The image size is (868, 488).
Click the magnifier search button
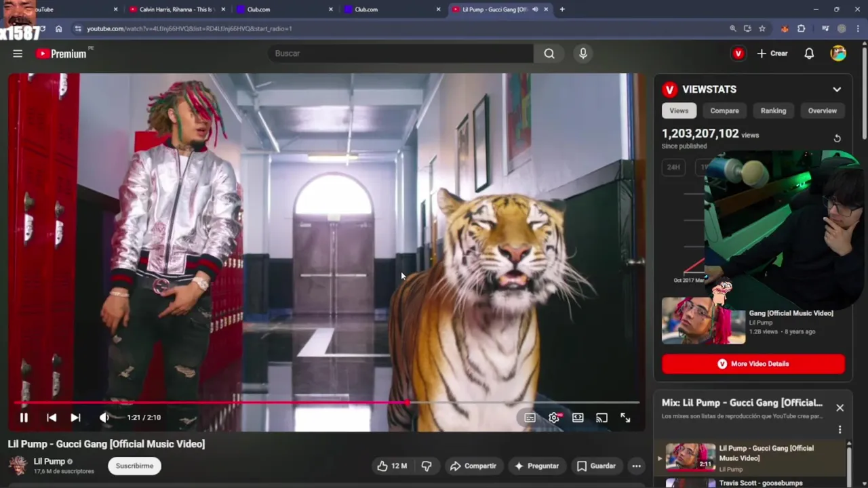[549, 54]
